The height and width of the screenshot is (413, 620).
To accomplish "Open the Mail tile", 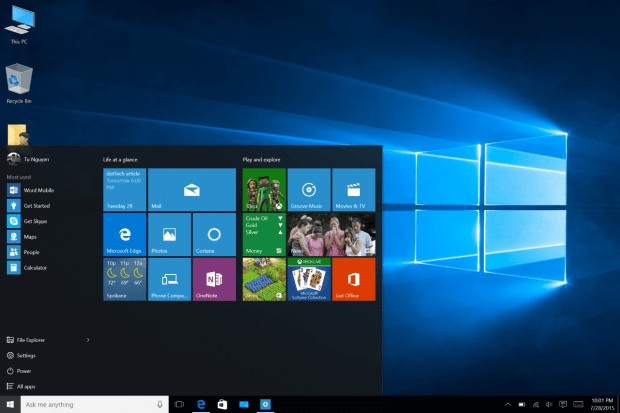I will pyautogui.click(x=192, y=190).
